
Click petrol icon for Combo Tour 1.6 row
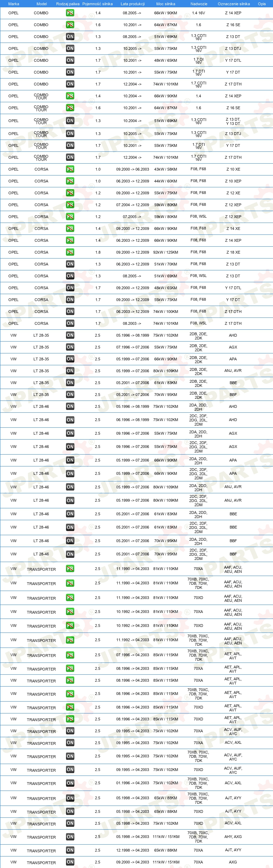pyautogui.click(x=70, y=108)
